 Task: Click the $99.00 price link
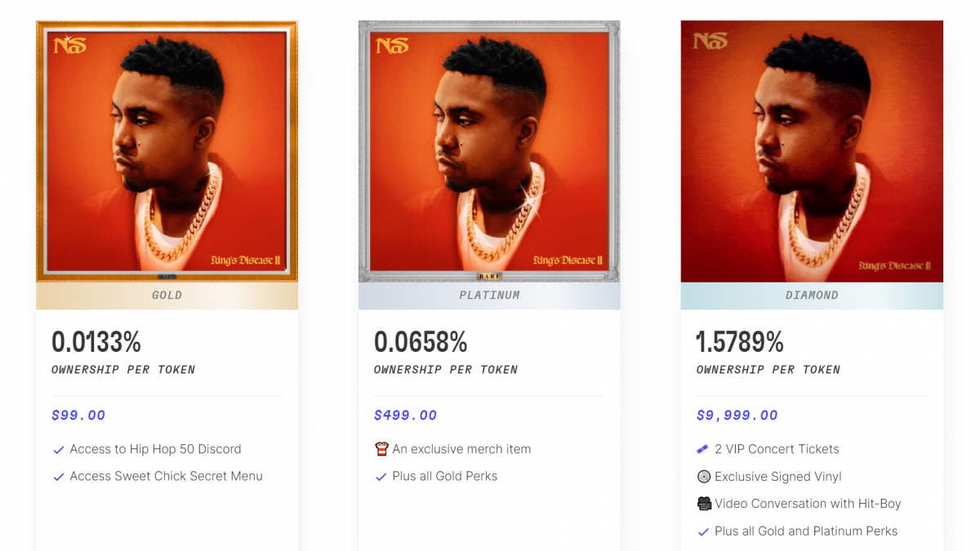click(78, 415)
